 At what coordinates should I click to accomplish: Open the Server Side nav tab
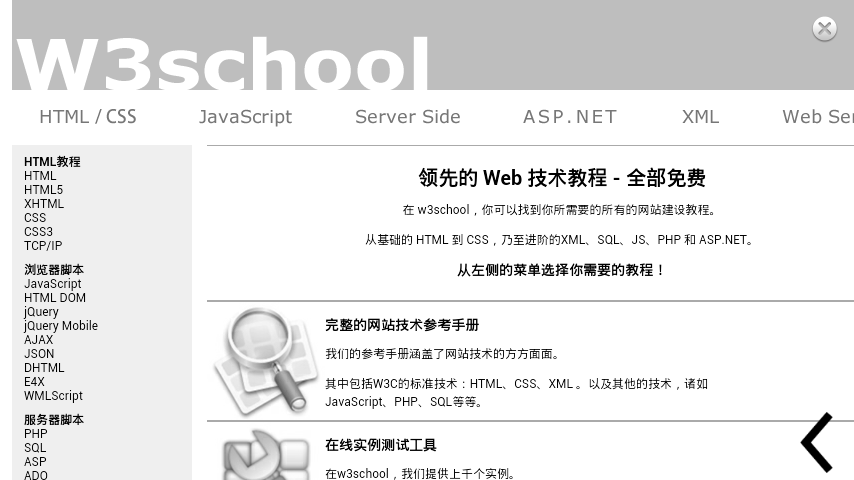coord(407,117)
